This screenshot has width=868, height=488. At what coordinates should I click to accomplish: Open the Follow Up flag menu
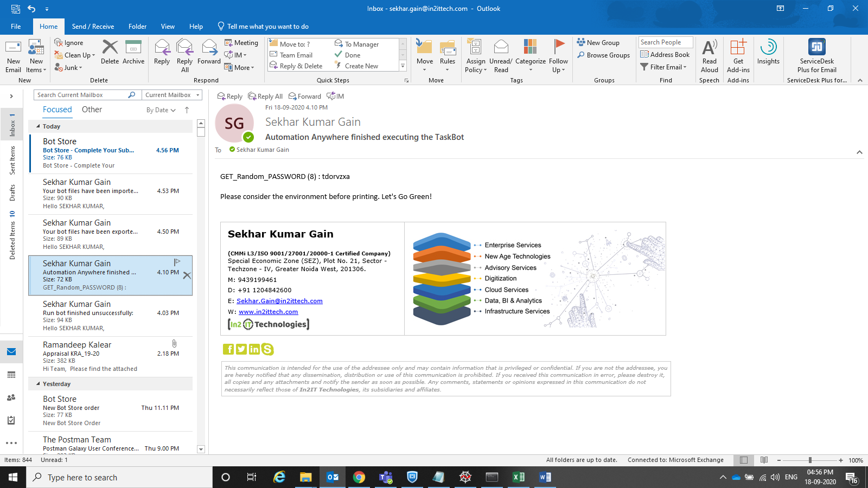pos(558,56)
